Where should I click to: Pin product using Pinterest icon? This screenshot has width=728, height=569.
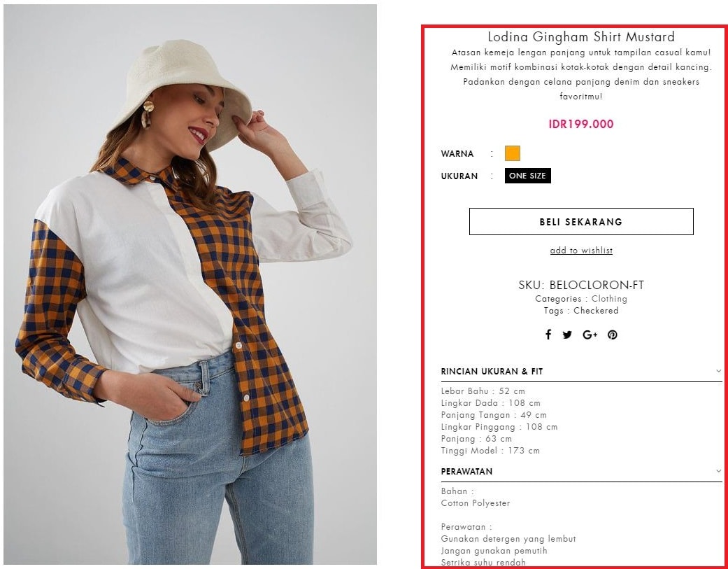point(613,335)
